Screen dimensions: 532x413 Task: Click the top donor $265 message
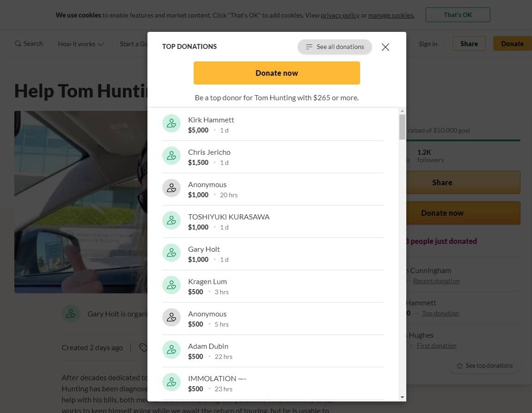point(276,97)
